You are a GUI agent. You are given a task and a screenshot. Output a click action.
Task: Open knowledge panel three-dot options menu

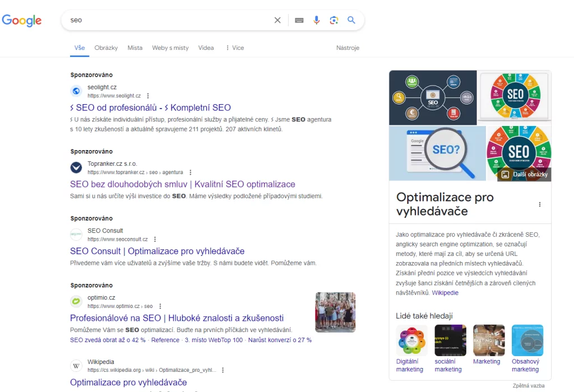click(540, 204)
